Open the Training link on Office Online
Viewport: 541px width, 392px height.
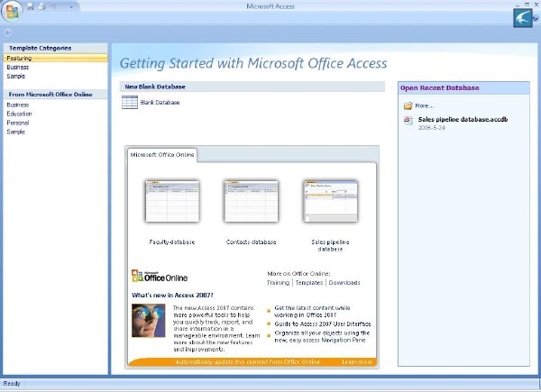pyautogui.click(x=278, y=283)
